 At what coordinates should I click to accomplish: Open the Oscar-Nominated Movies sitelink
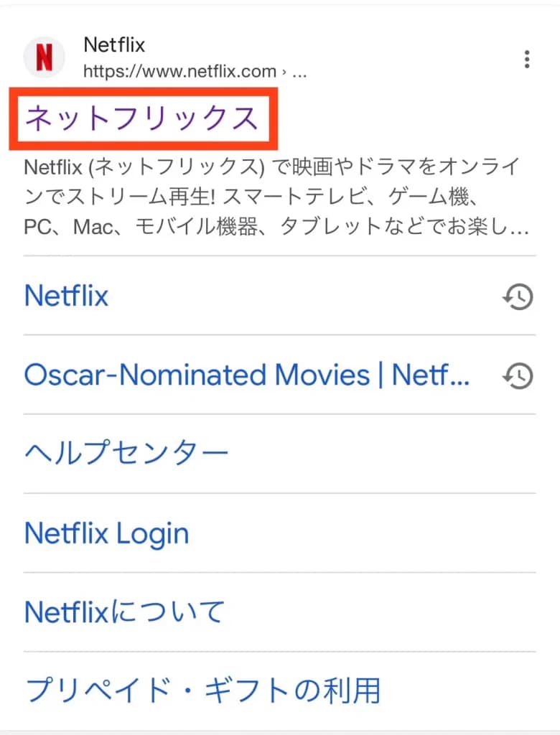[x=246, y=375]
